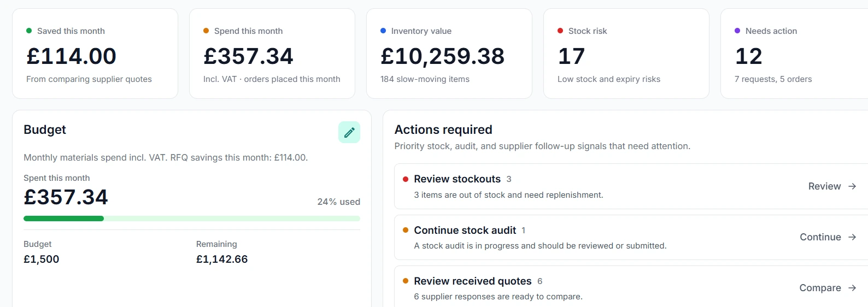Click the £10,259.38 inventory value

(x=443, y=56)
